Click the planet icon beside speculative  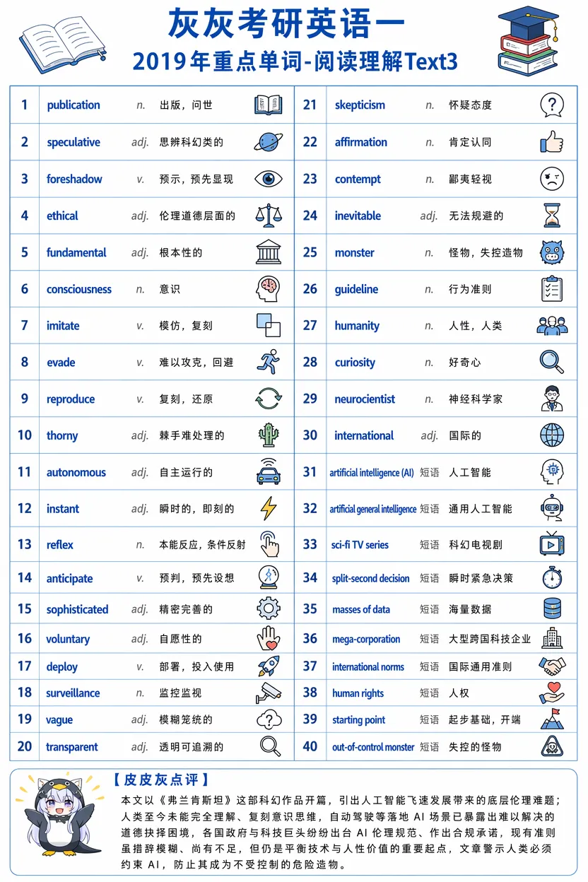tap(269, 141)
